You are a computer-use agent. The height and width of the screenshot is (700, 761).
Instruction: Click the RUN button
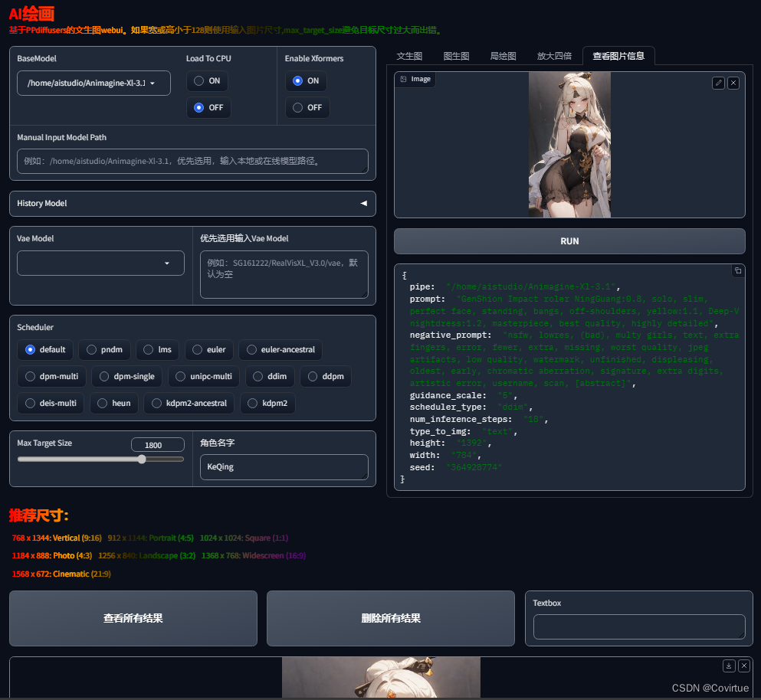(569, 241)
